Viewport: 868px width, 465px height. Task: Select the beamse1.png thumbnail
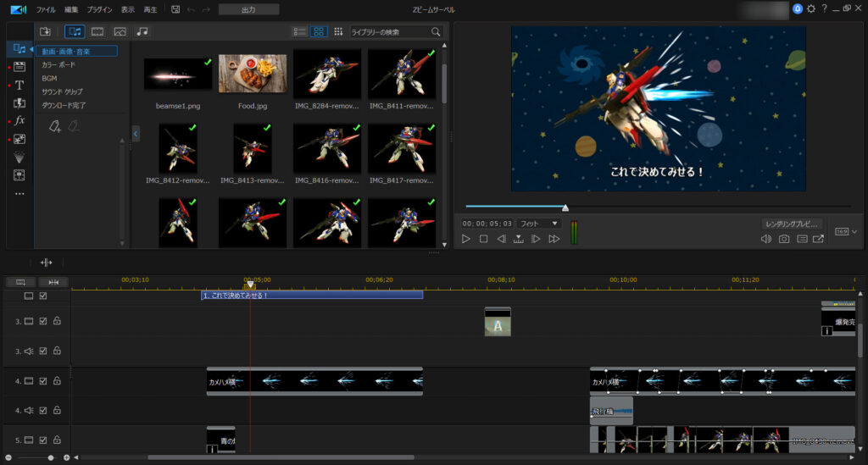click(x=178, y=74)
